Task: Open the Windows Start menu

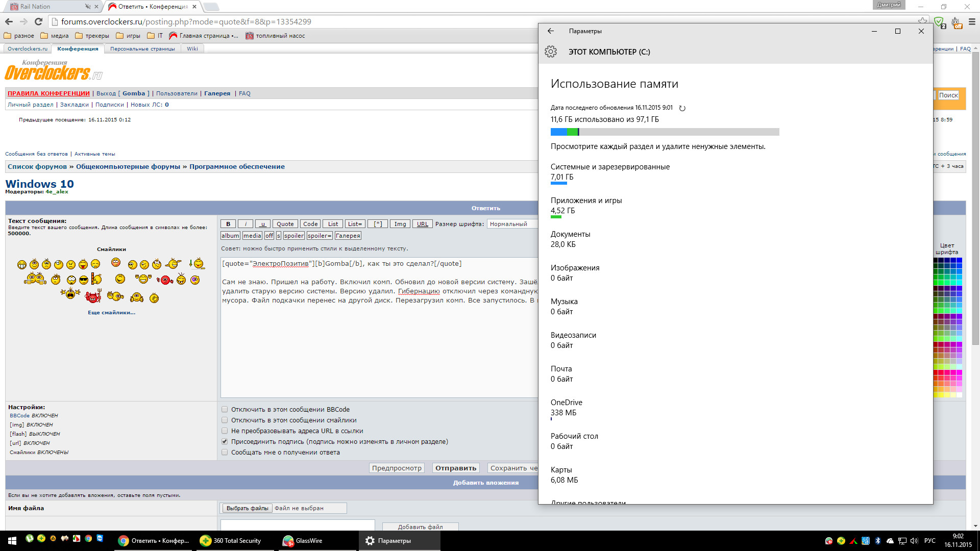Action: tap(12, 540)
